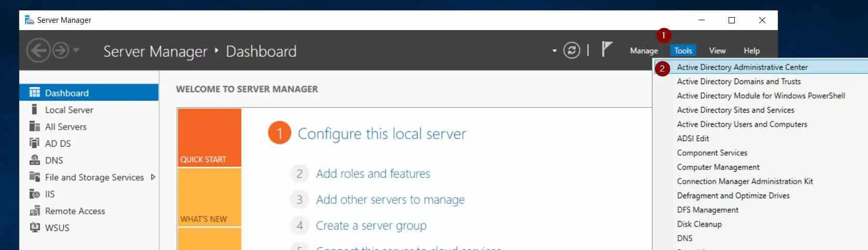
Task: Click Server Manager in header breadcrumb
Action: (155, 51)
